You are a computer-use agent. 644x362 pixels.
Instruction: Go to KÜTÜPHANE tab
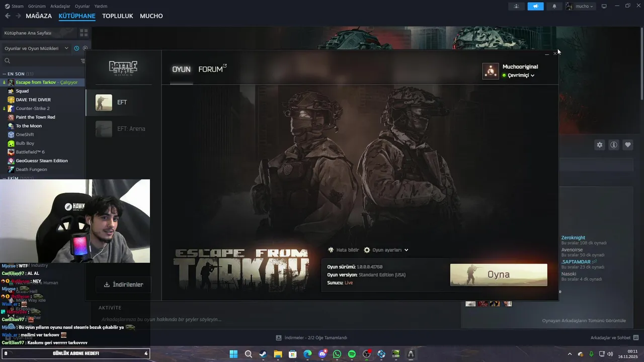point(77,16)
